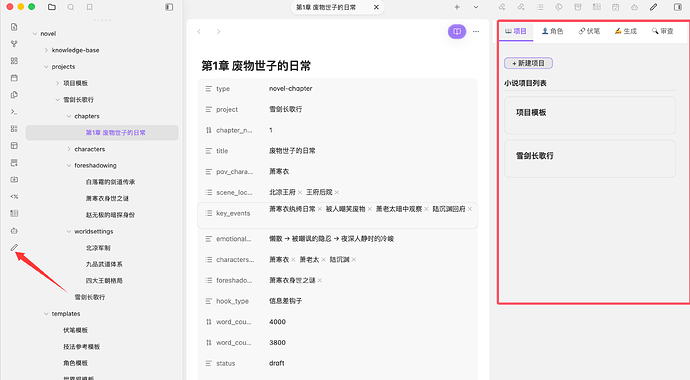Open search via magnifier icon at top
690x380 pixels.
pos(71,7)
